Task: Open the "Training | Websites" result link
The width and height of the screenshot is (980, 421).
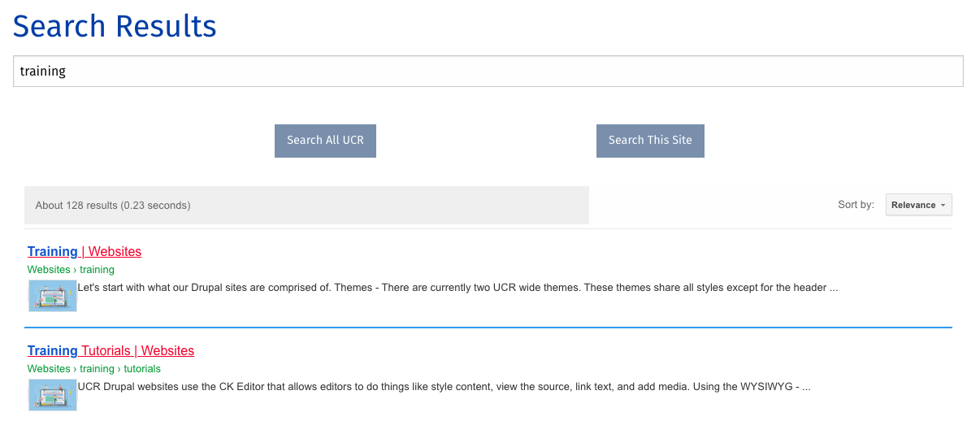Action: point(85,251)
